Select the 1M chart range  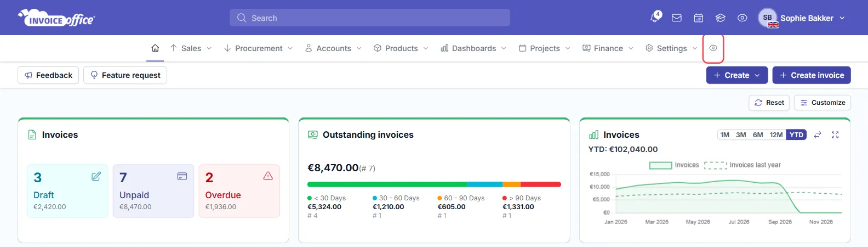pyautogui.click(x=725, y=135)
